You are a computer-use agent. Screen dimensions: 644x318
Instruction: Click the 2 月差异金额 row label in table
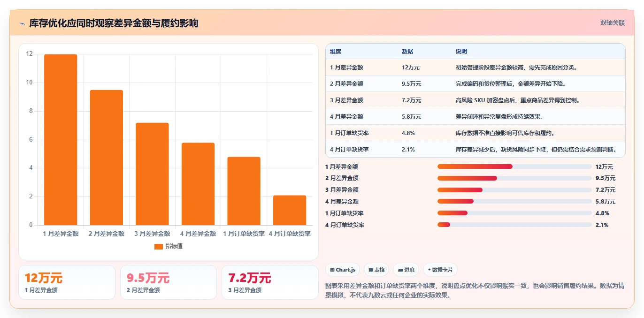[x=346, y=84]
